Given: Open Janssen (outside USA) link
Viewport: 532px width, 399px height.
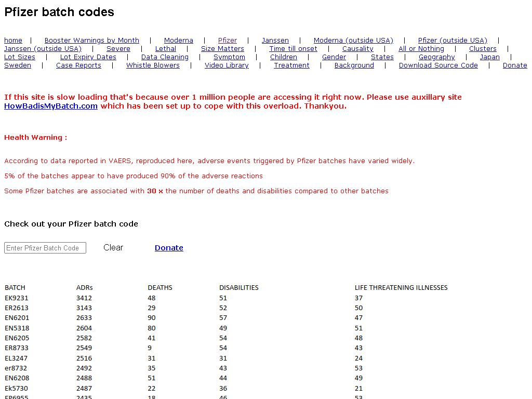Looking at the screenshot, I should (x=43, y=48).
